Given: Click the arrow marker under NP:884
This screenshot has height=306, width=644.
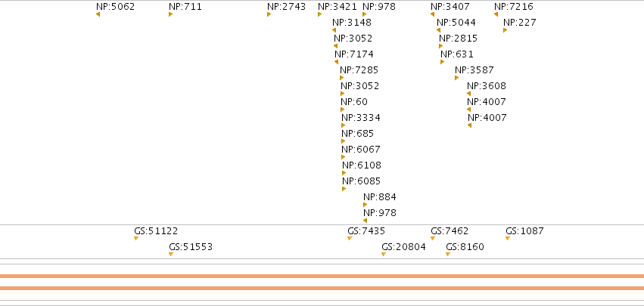Looking at the screenshot, I should coord(365,205).
